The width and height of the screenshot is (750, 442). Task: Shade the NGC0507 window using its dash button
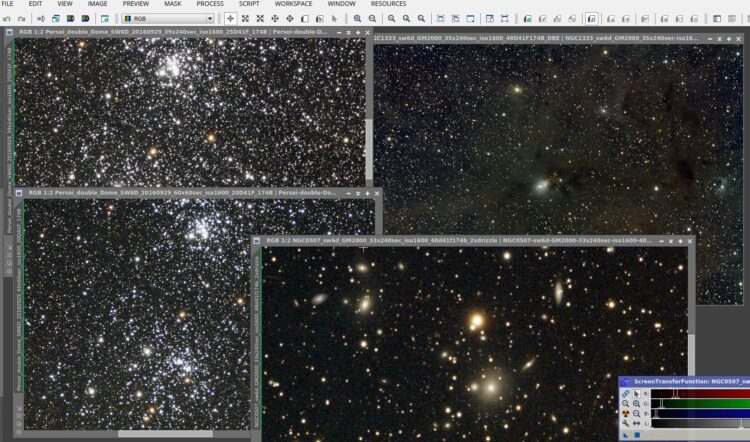pyautogui.click(x=661, y=242)
